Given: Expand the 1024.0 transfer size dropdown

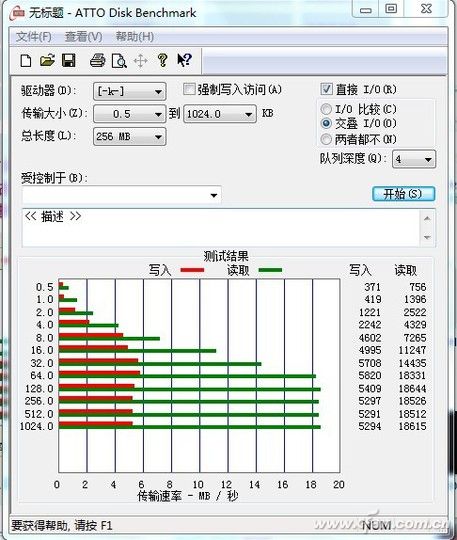Looking at the screenshot, I should (x=220, y=114).
